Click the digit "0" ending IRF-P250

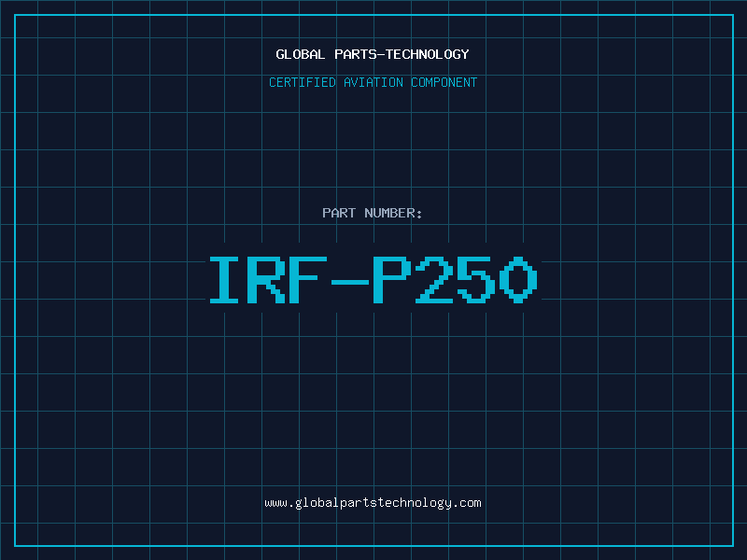[519, 280]
